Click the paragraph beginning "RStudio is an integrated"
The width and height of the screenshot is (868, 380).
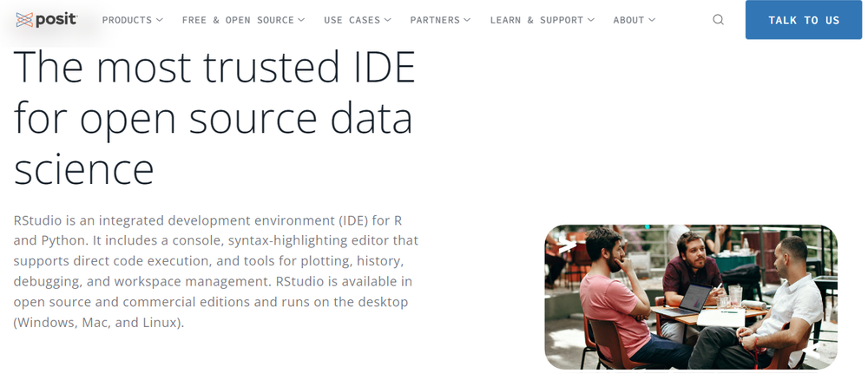[x=216, y=272]
